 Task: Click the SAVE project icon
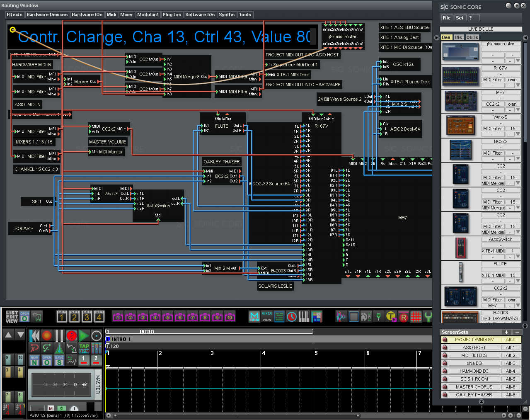coord(59,360)
